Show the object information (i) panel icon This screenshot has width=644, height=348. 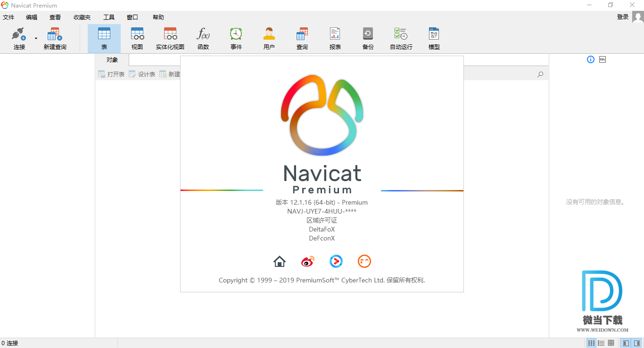coord(591,59)
